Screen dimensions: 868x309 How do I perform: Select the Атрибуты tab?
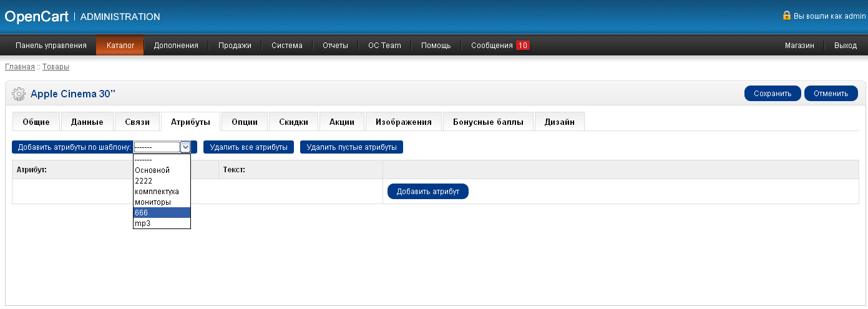click(x=190, y=122)
